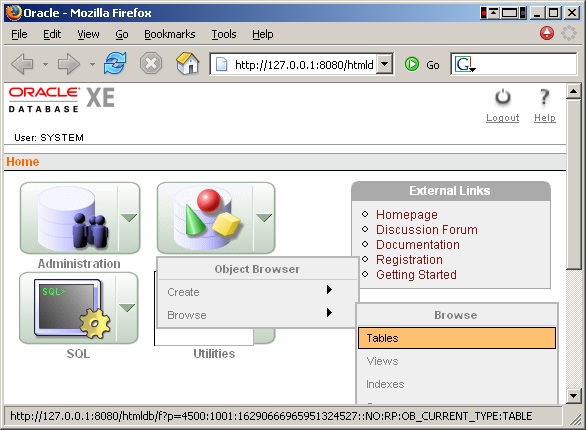Go to the browser Home page icon

(x=188, y=63)
